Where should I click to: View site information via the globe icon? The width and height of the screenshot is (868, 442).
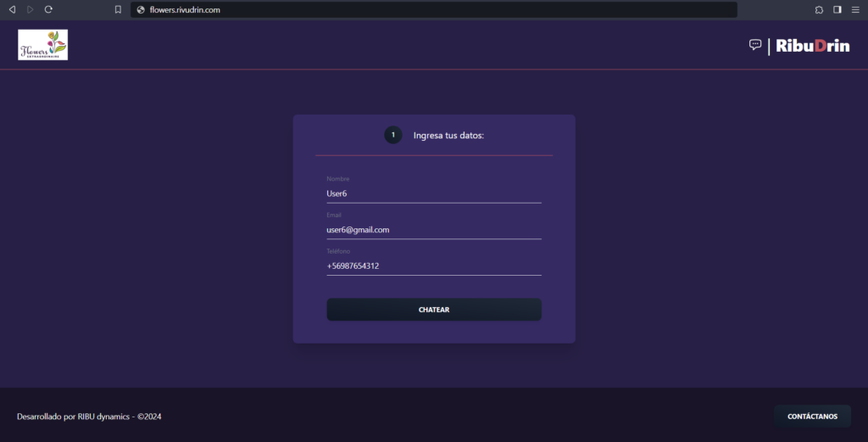coord(141,9)
